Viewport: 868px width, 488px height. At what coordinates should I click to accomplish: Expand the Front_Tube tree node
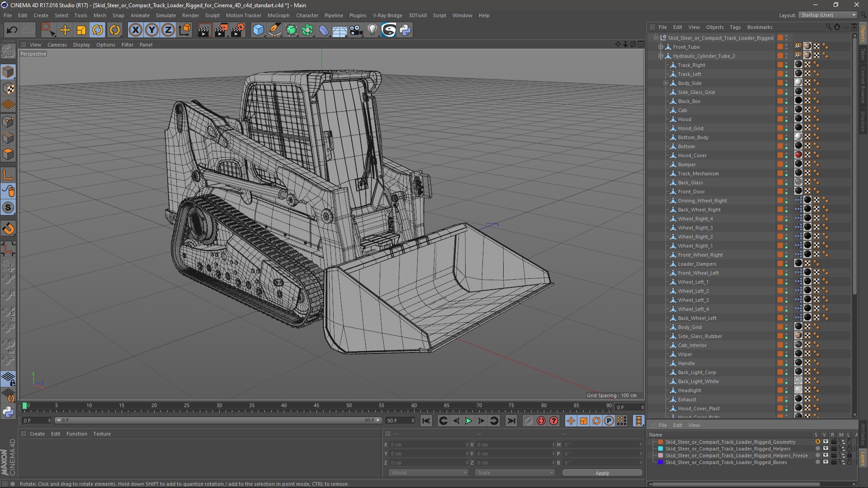[x=660, y=47]
